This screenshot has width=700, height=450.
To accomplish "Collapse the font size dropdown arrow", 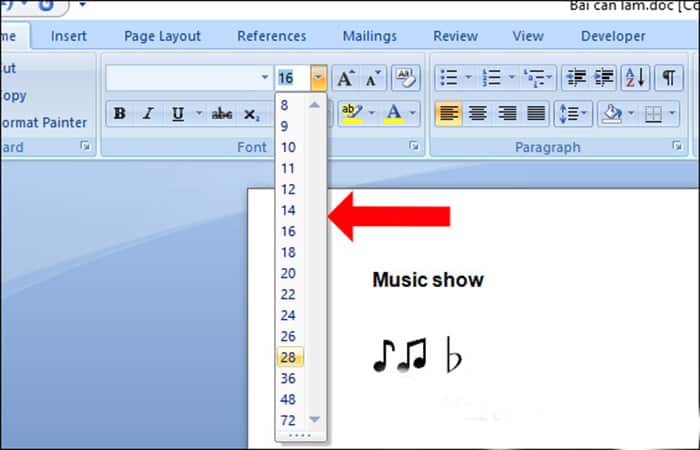I will [318, 78].
